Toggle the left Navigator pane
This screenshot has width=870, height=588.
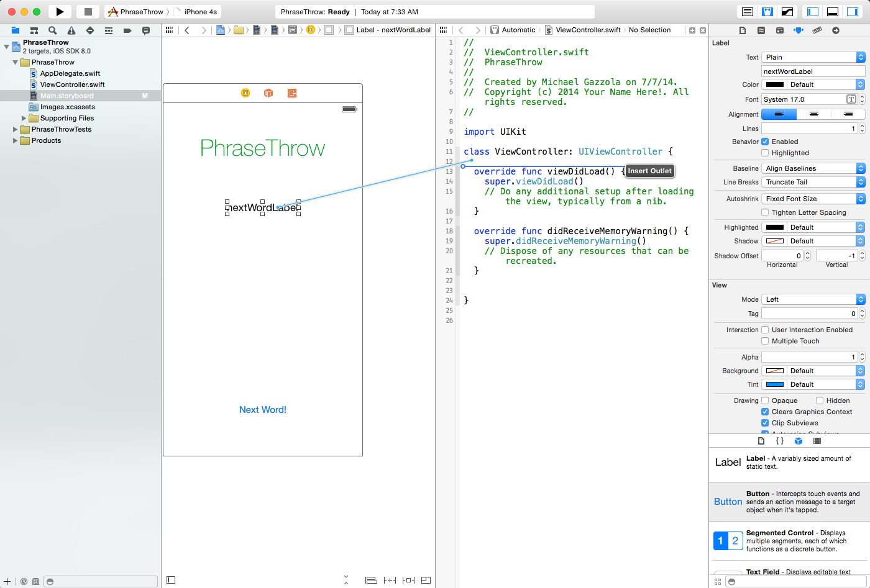813,12
